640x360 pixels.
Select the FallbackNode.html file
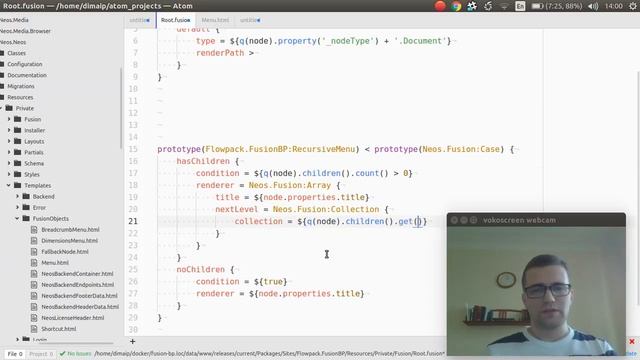[65, 252]
